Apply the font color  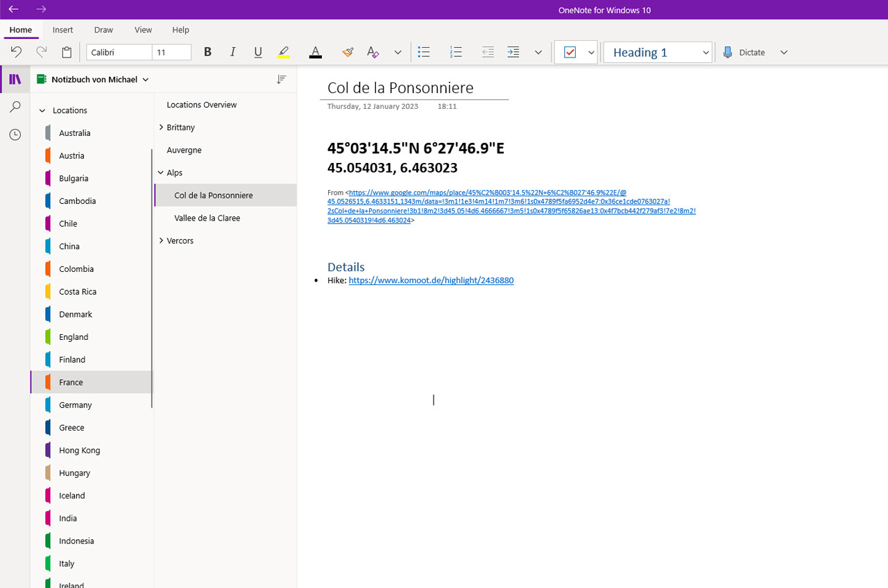point(316,52)
